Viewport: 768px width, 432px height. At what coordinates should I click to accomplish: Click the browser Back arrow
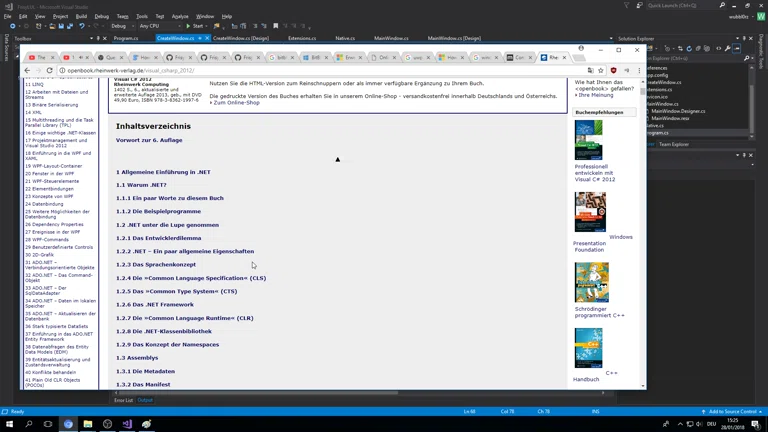pos(27,71)
